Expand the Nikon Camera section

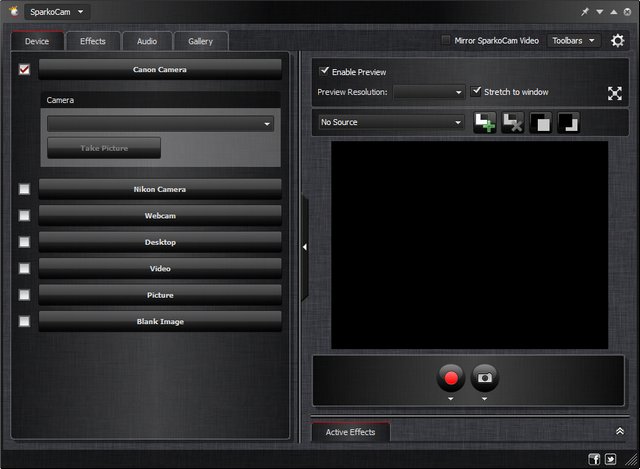[x=160, y=189]
